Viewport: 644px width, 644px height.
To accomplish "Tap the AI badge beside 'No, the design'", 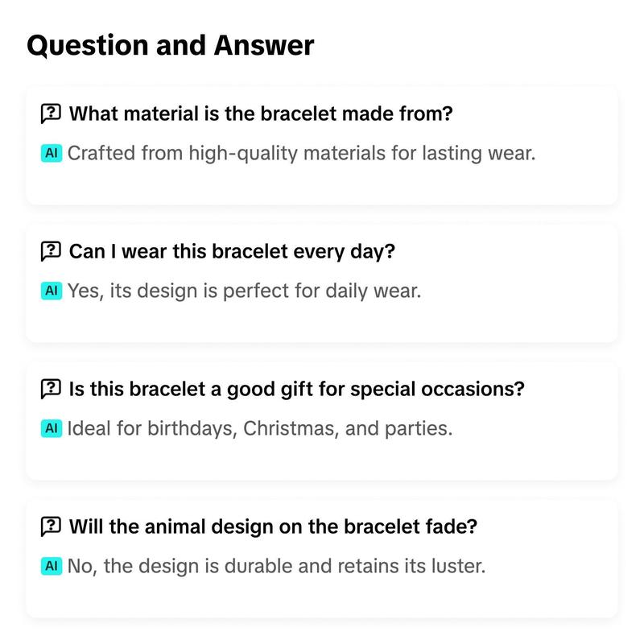I will (x=52, y=566).
